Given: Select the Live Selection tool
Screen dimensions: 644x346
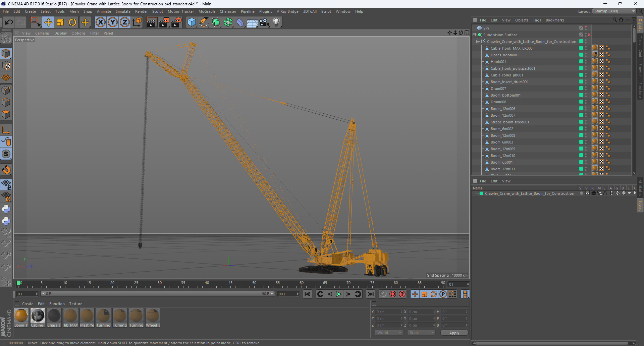Looking at the screenshot, I should tap(36, 22).
